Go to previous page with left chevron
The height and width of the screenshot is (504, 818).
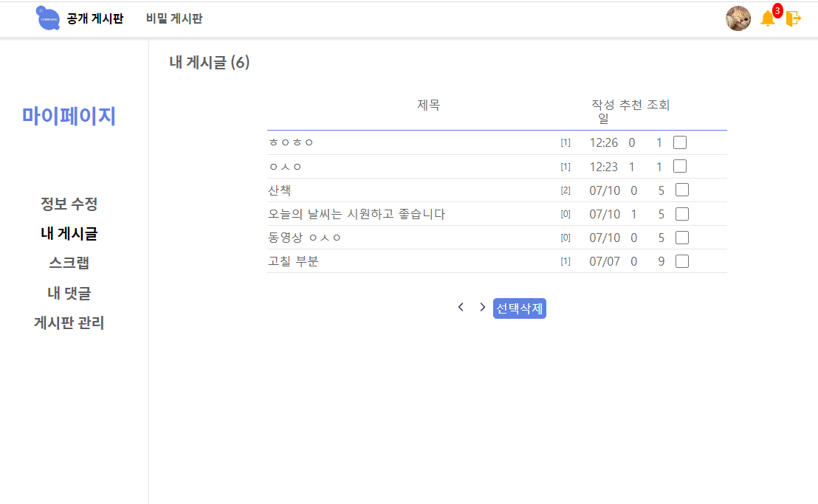tap(461, 308)
